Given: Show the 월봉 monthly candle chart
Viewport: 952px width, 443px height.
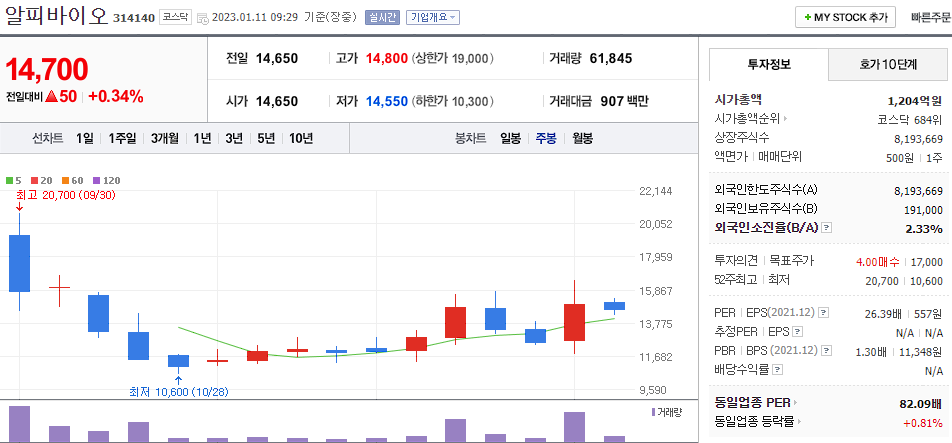Looking at the screenshot, I should click(x=582, y=138).
